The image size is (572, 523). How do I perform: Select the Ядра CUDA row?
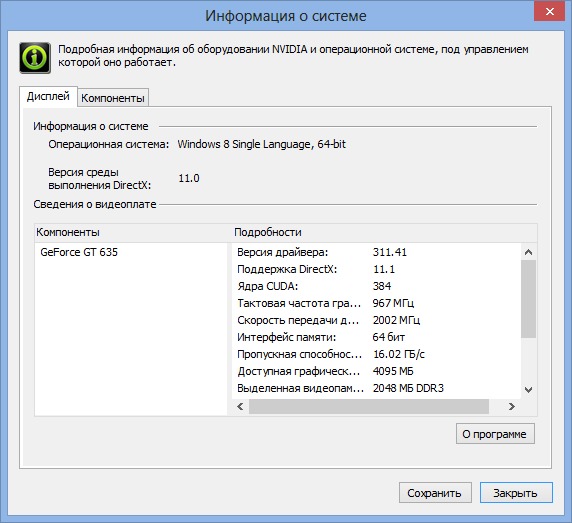click(x=376, y=286)
